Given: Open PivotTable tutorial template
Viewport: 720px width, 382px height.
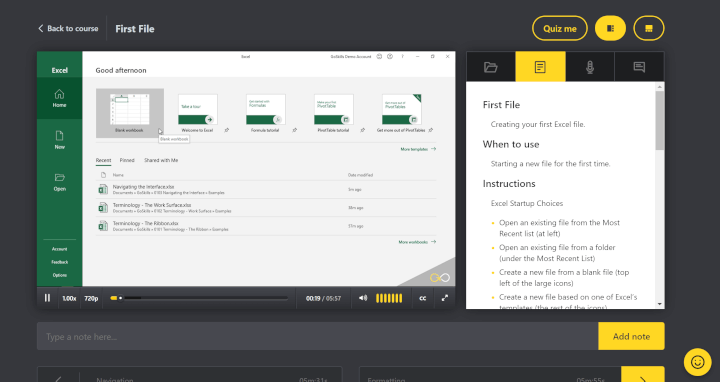Looking at the screenshot, I should 333,113.
